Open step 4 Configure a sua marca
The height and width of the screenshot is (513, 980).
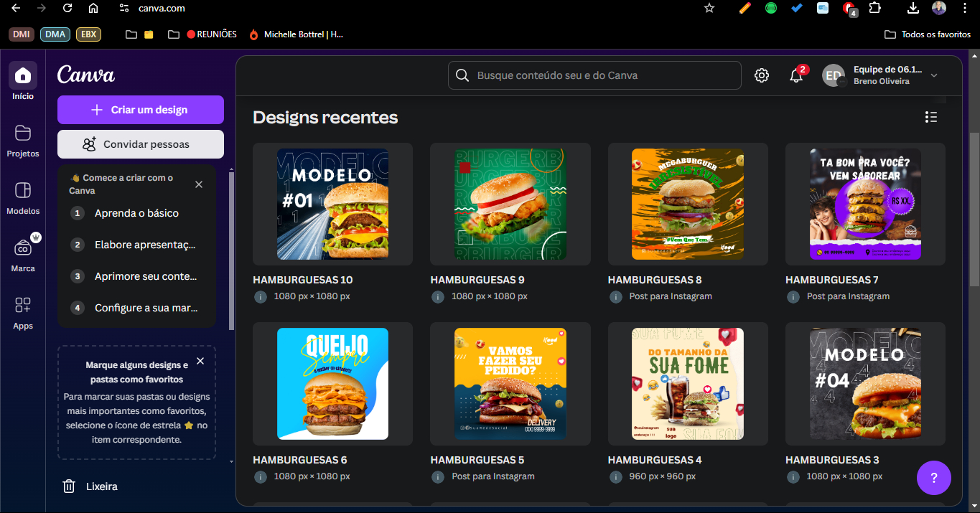coord(136,308)
